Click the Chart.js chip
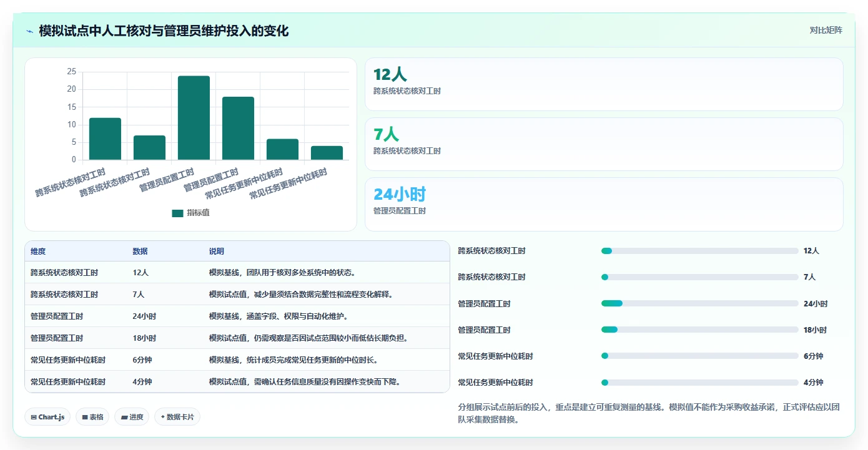This screenshot has height=450, width=868. point(47,417)
